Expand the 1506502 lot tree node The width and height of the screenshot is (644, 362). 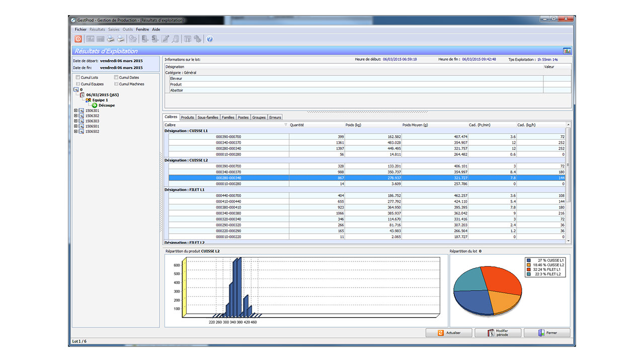(x=75, y=132)
